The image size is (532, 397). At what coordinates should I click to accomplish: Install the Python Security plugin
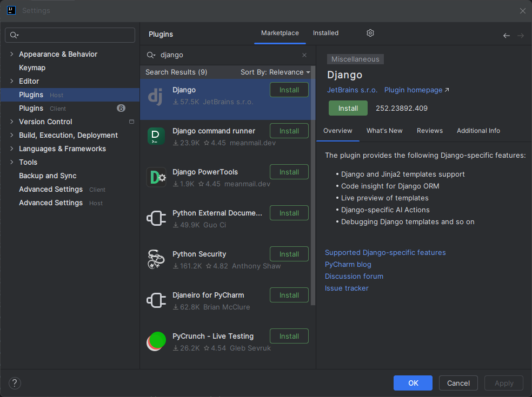point(289,254)
